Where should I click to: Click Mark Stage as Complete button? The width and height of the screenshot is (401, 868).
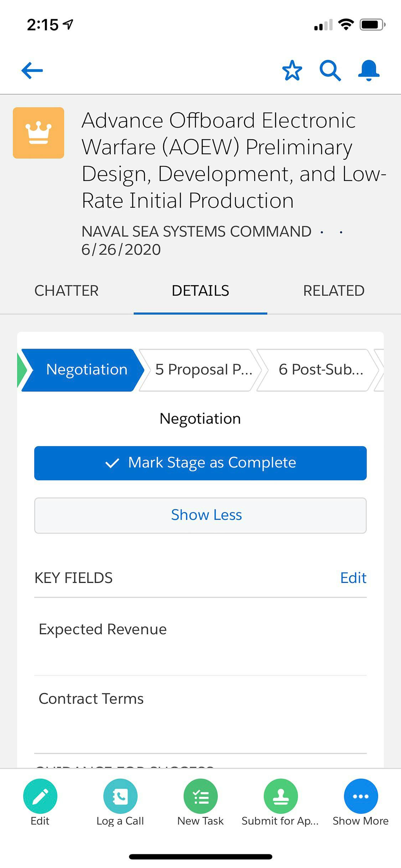coord(200,463)
